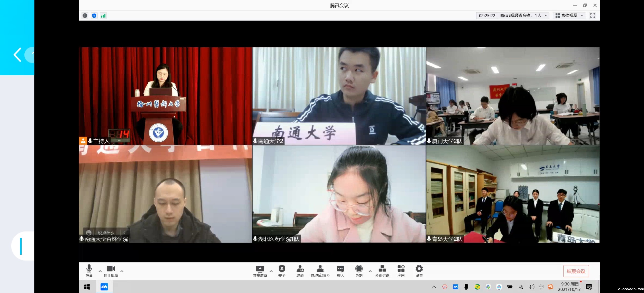Open meeting settings gear (设置)

pos(419,271)
